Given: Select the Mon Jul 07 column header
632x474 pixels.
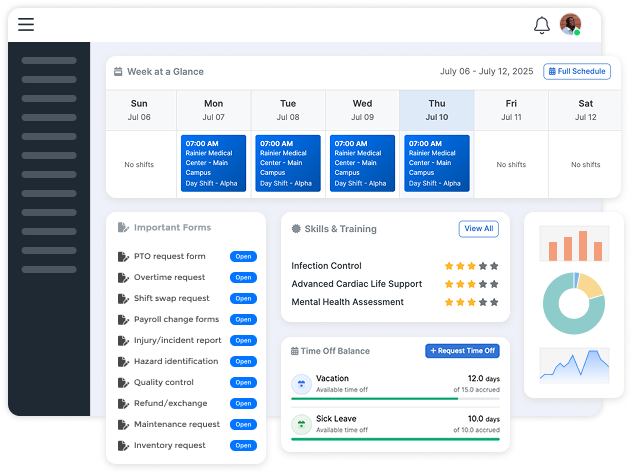Looking at the screenshot, I should pos(214,110).
